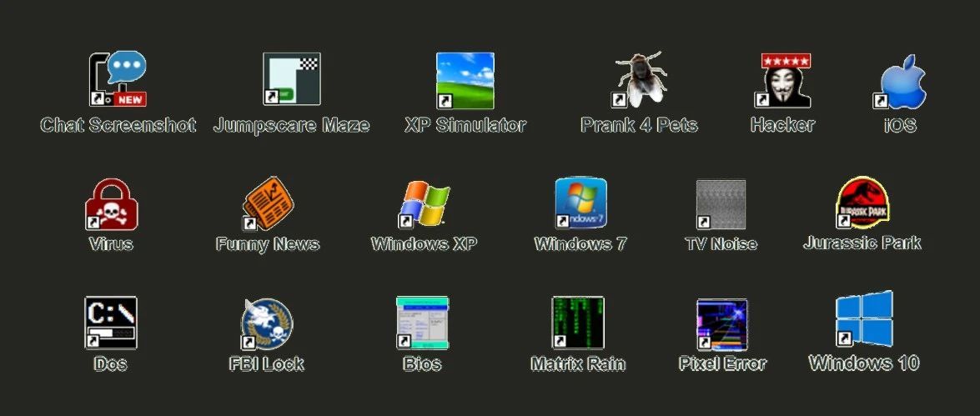This screenshot has width=980, height=416.
Task: Click the "Virus" label text
Action: click(111, 243)
